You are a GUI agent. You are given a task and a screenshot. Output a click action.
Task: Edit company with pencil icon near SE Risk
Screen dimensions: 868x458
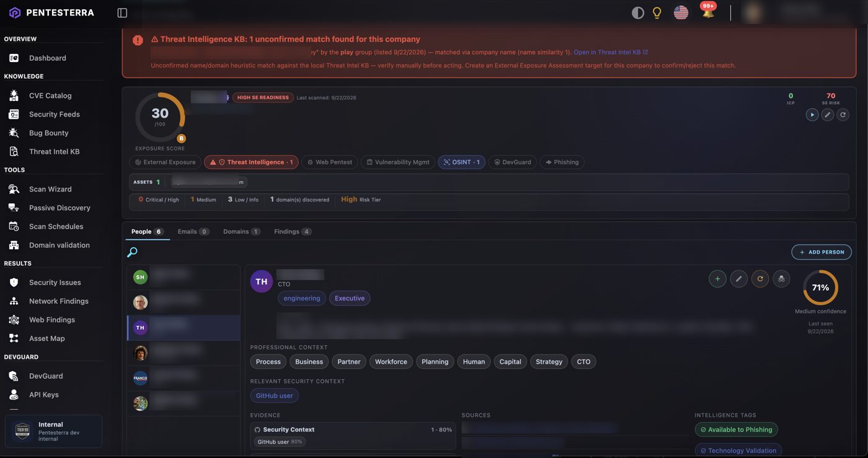pos(827,115)
